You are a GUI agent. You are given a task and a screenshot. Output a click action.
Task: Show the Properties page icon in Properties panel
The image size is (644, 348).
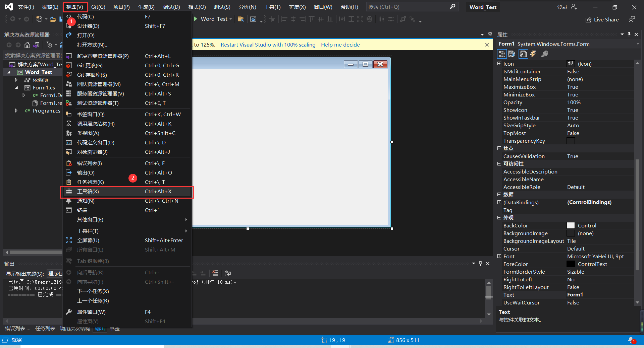(523, 54)
